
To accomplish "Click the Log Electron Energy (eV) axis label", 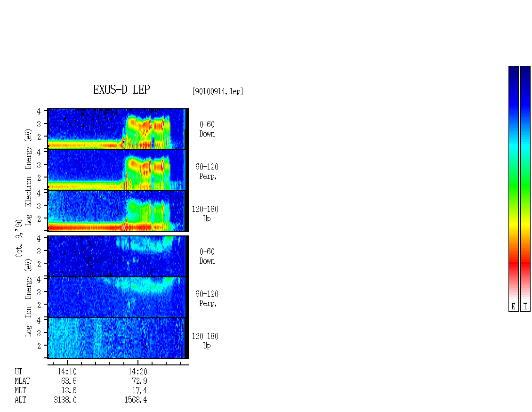I will (x=29, y=177).
